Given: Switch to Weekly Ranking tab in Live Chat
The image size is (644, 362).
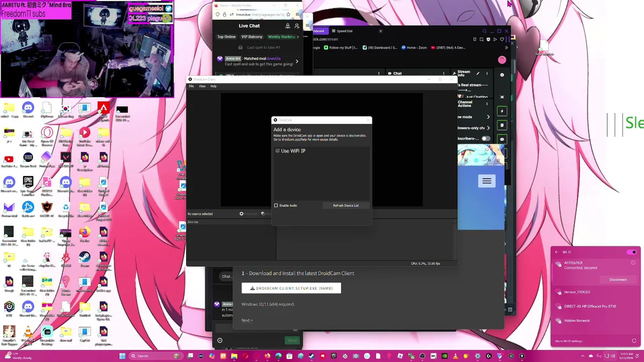Looking at the screenshot, I should 281,37.
